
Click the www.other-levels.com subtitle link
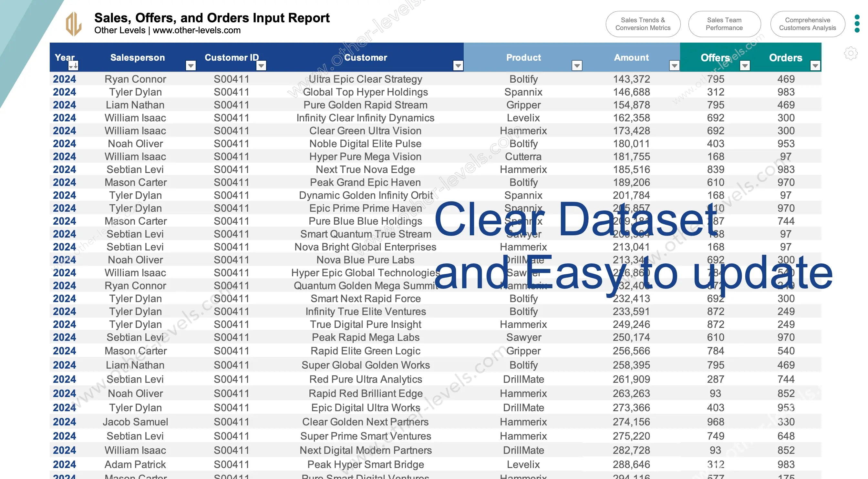click(196, 30)
